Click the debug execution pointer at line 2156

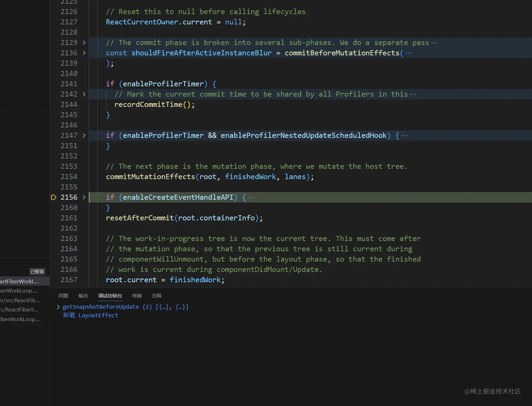click(x=53, y=197)
